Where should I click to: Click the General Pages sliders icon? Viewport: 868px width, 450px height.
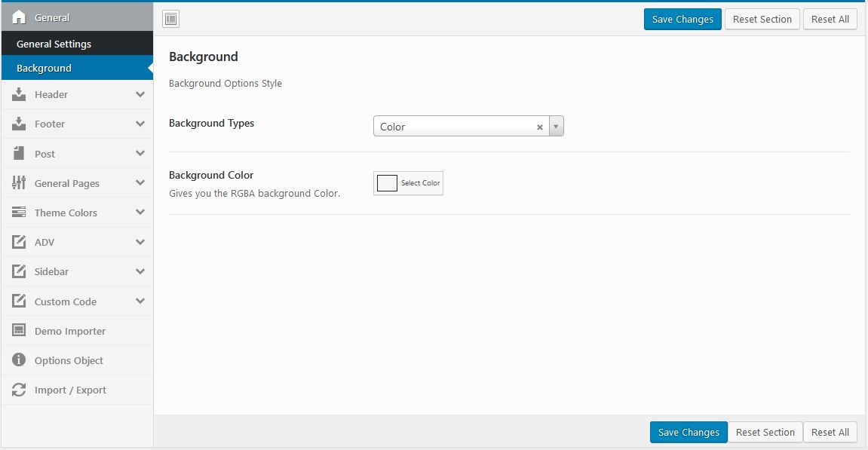[x=20, y=183]
